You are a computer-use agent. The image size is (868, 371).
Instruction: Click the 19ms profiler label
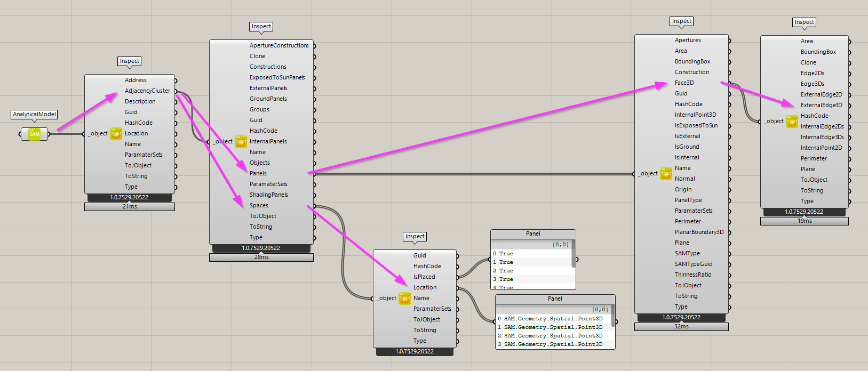coord(805,221)
